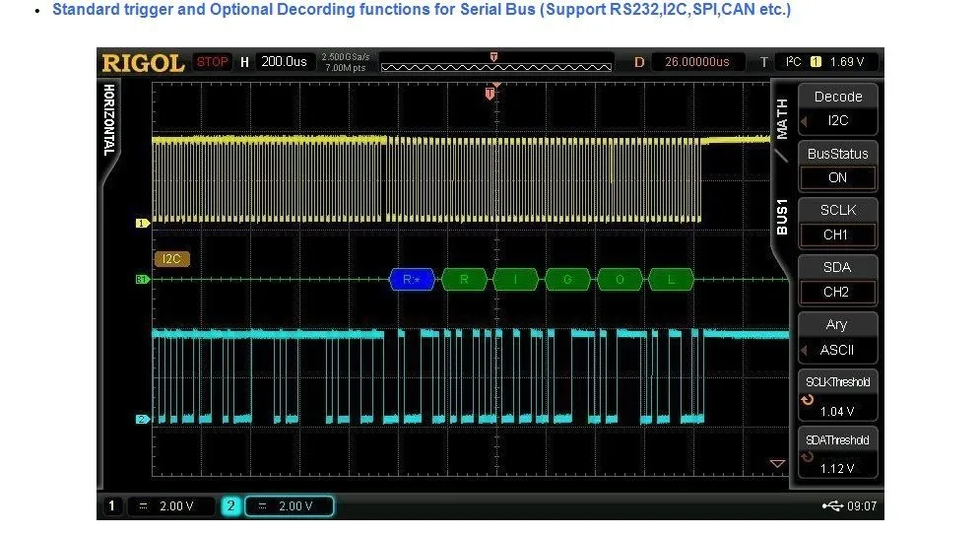Click the red STOP status indicator
980x535 pixels.
[213, 62]
